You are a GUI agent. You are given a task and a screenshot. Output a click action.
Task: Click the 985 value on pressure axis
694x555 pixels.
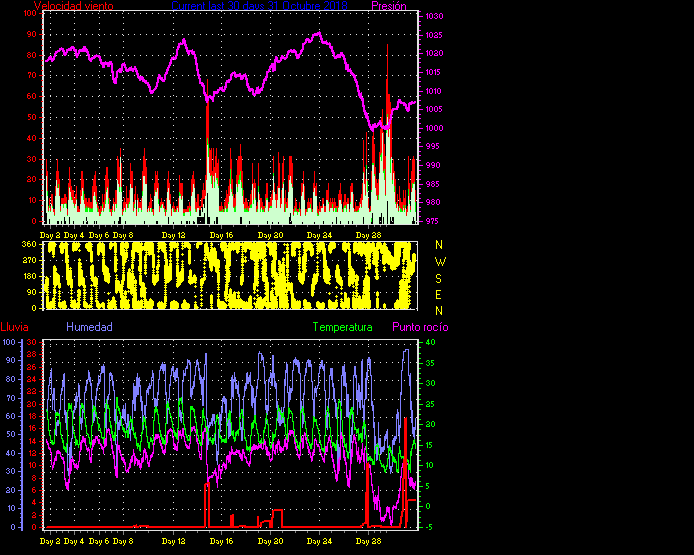(x=432, y=184)
